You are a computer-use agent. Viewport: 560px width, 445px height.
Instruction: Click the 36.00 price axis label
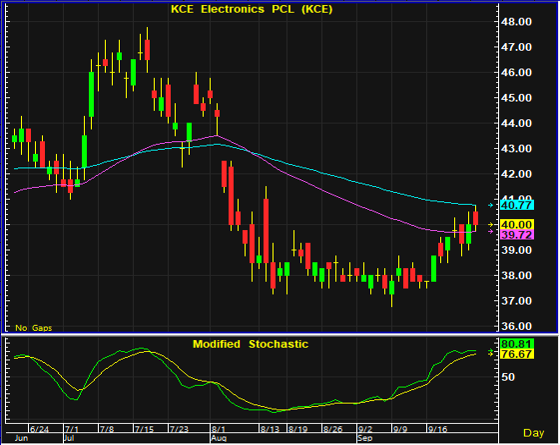(516, 326)
